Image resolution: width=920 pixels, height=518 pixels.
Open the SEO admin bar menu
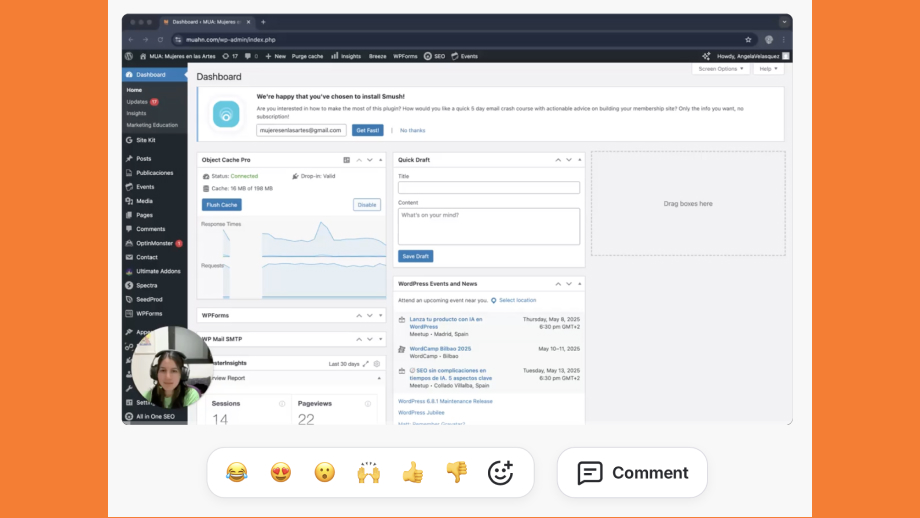pos(435,56)
